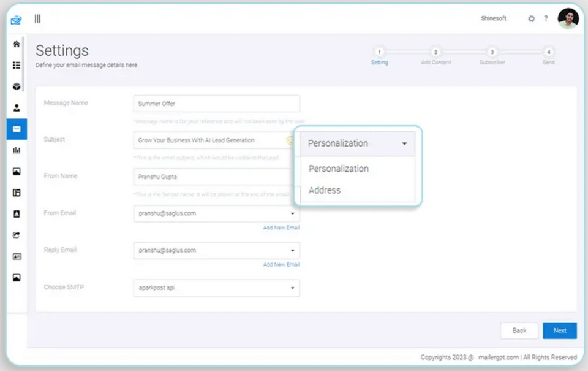Screen dimensions: 588x371
Task: Open the contact card icon in sidebar
Action: click(17, 256)
